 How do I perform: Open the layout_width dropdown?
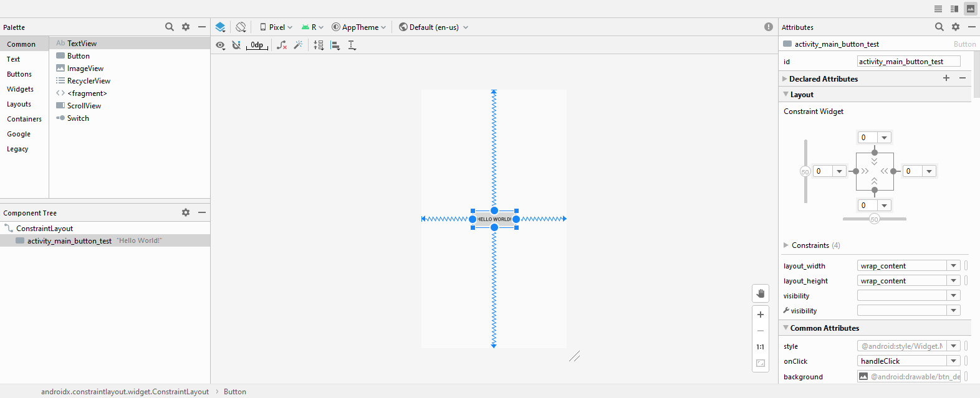(x=953, y=266)
